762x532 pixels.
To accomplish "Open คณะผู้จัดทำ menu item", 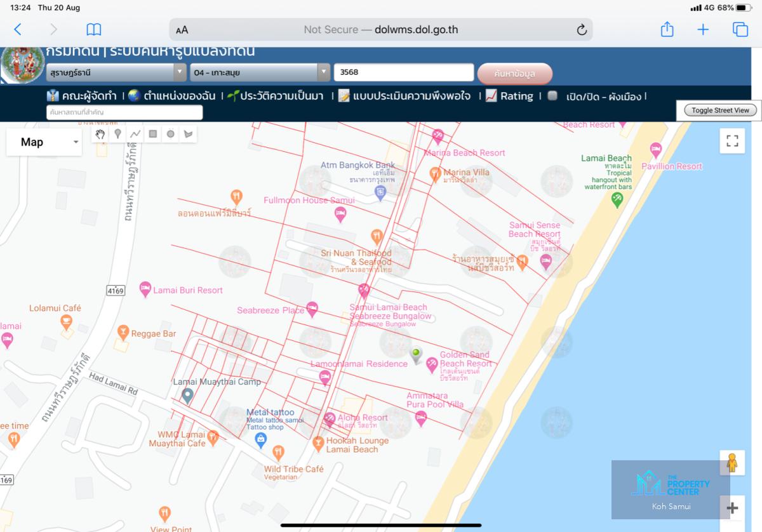I will point(82,96).
